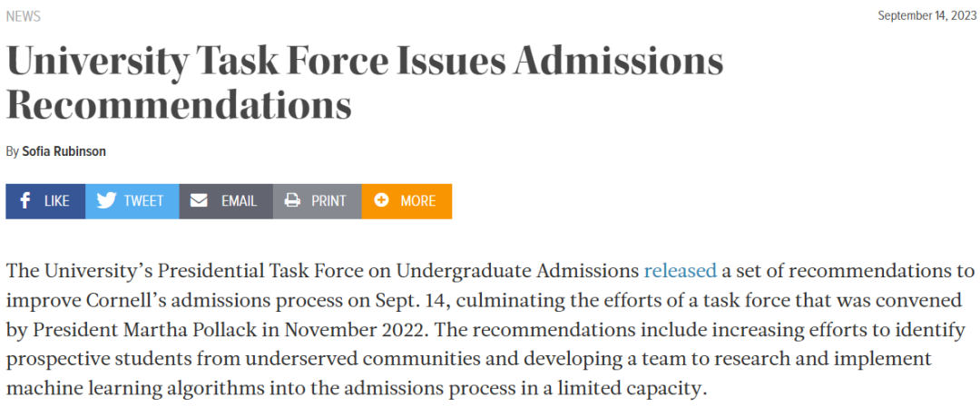Click the word 'Recommendations' in the headline
980x416 pixels.
click(x=179, y=105)
